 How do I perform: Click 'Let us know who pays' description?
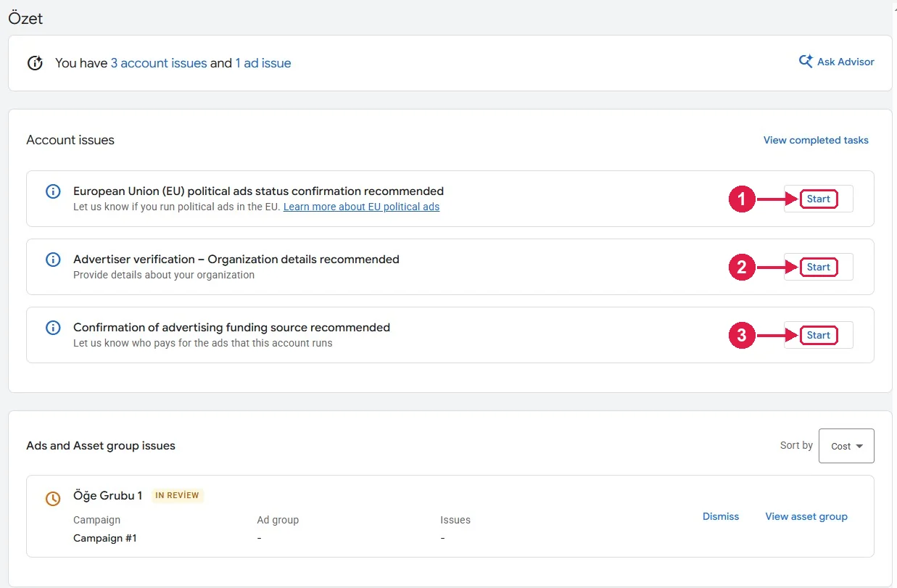coord(203,343)
